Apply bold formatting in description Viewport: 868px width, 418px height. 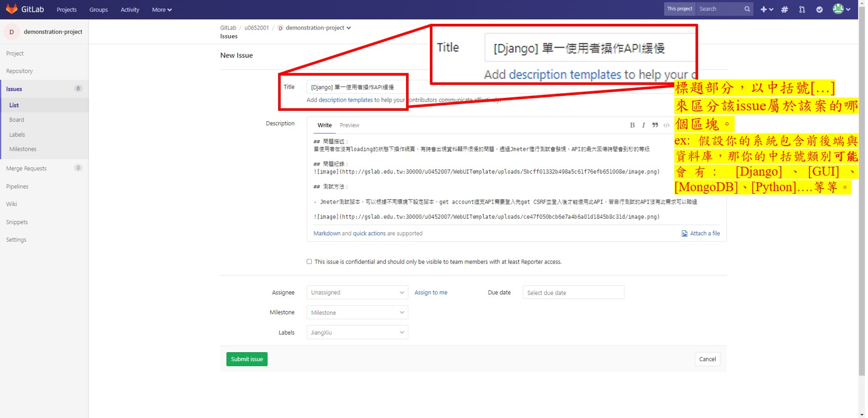(x=632, y=125)
